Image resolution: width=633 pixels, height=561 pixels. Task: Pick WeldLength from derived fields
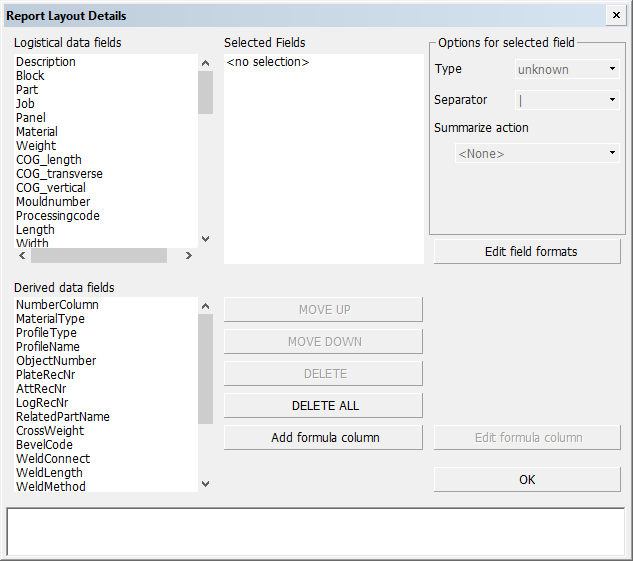click(x=49, y=473)
